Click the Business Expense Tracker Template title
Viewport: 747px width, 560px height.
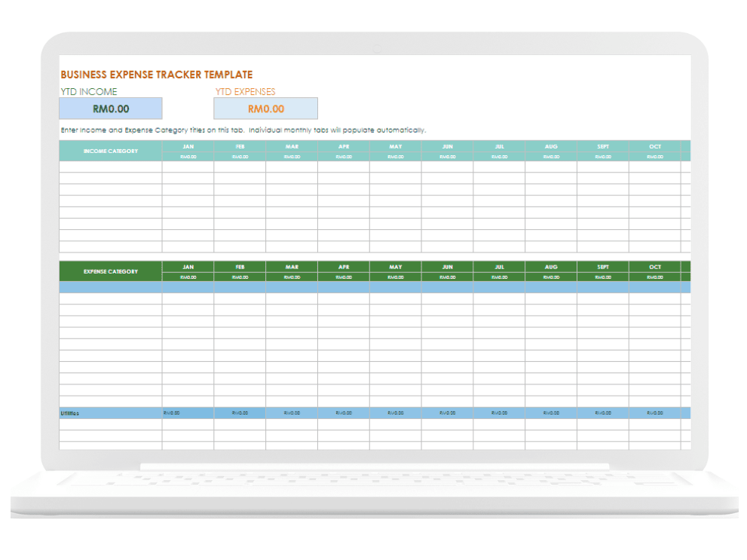(156, 75)
